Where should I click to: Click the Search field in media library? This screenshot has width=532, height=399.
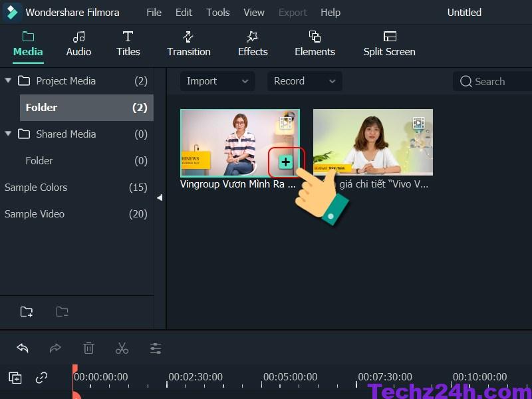[x=492, y=81]
